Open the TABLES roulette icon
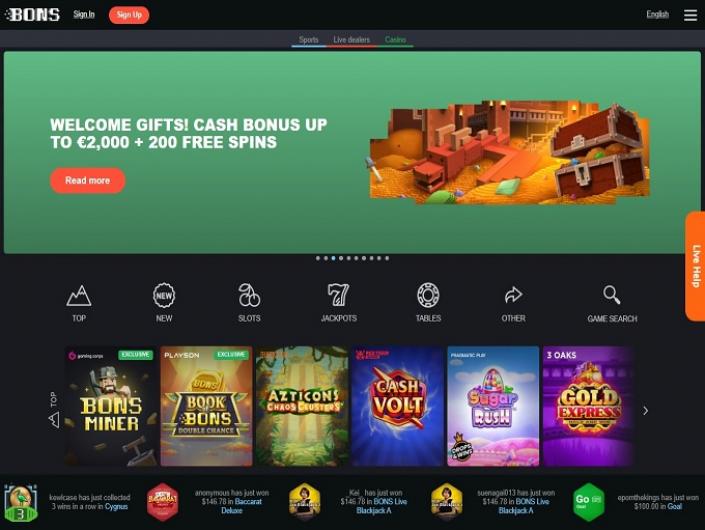Screen dimensions: 705x530 (x=428, y=295)
